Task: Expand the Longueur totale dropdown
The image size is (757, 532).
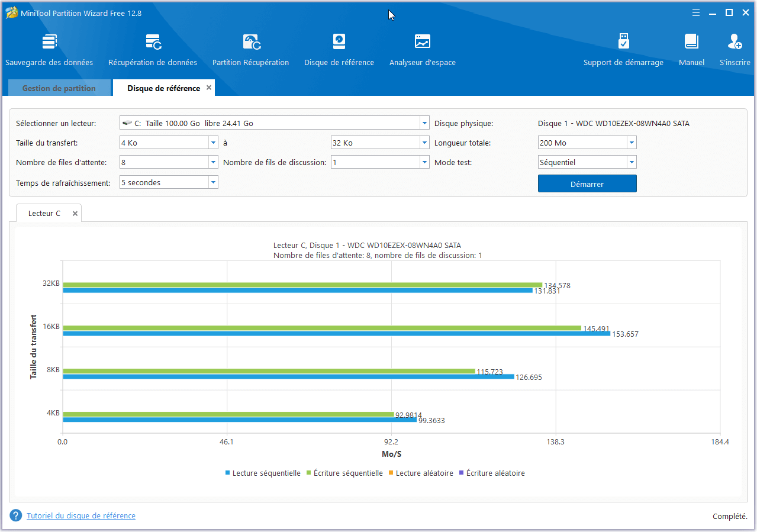Action: pyautogui.click(x=632, y=143)
